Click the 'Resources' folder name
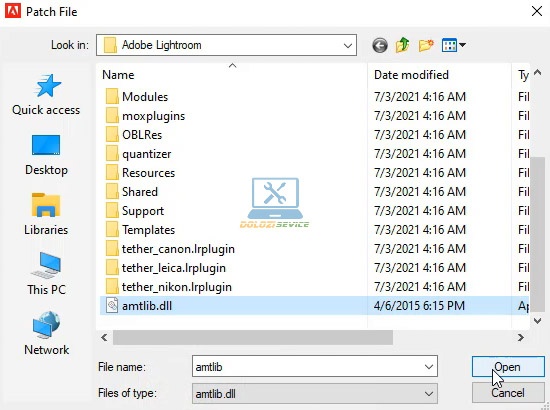Image resolution: width=550 pixels, height=410 pixels. (x=148, y=173)
